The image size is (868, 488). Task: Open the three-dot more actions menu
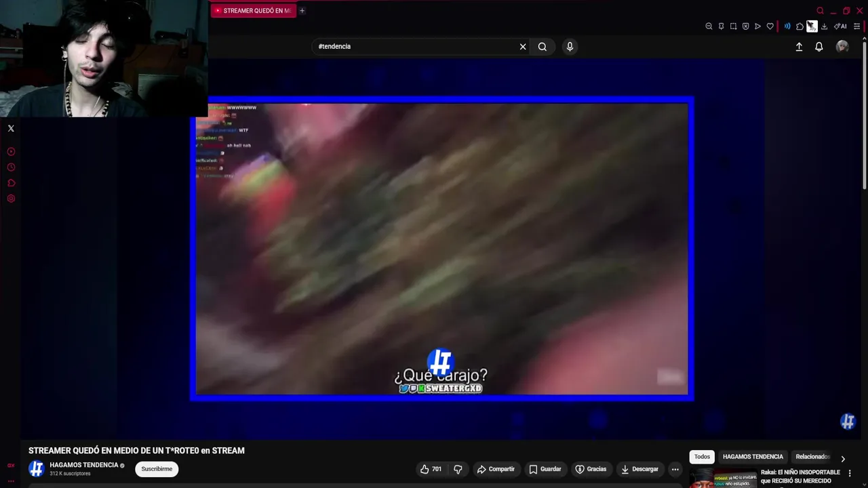675,469
